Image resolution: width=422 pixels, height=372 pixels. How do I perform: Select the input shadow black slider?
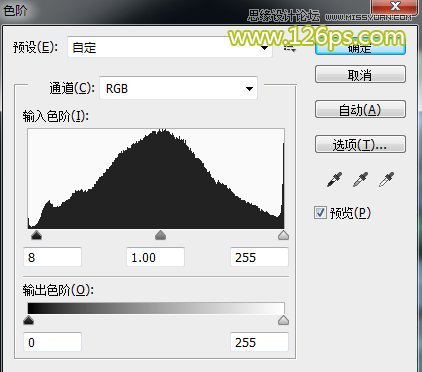point(36,235)
